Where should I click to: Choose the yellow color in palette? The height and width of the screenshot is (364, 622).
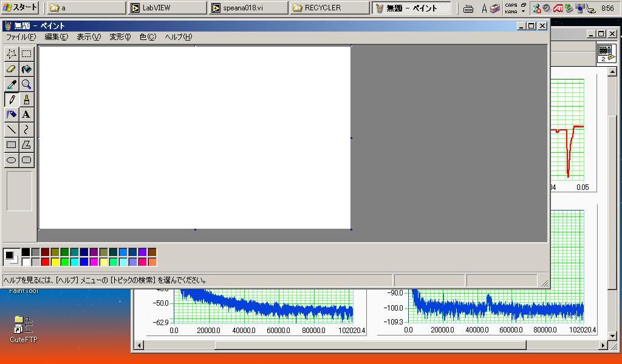click(55, 262)
